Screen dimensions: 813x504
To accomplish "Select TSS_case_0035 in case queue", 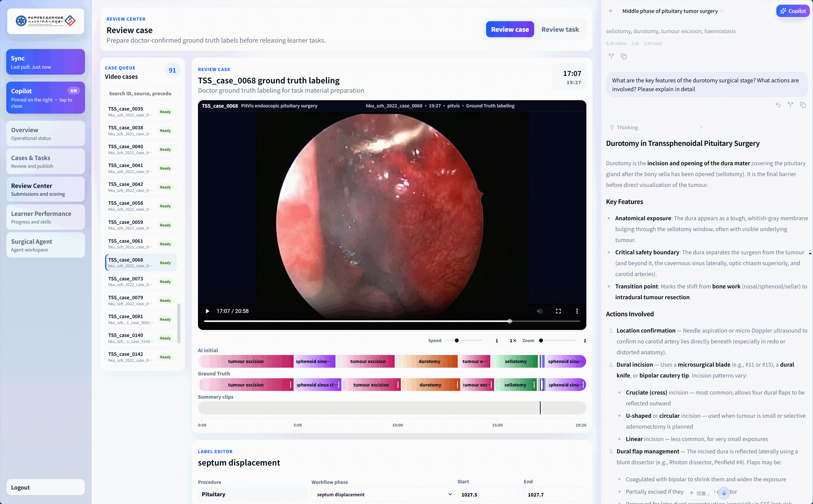I will pyautogui.click(x=141, y=112).
